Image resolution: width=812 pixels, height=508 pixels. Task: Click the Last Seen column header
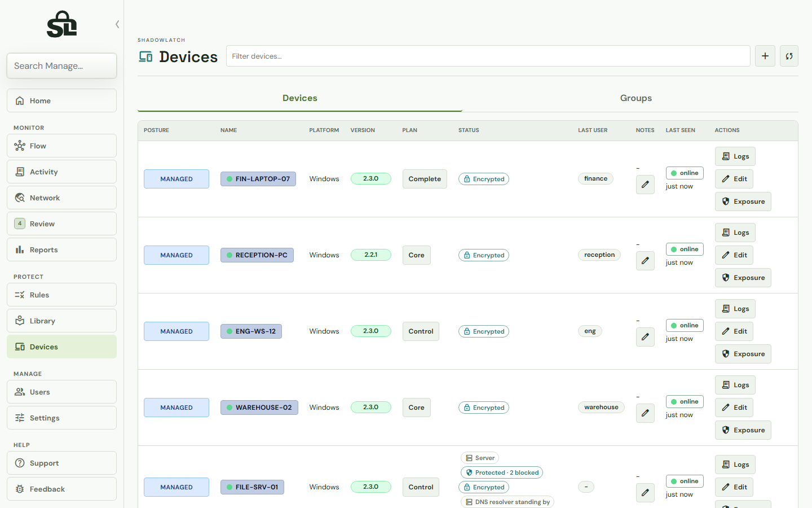[x=680, y=130]
